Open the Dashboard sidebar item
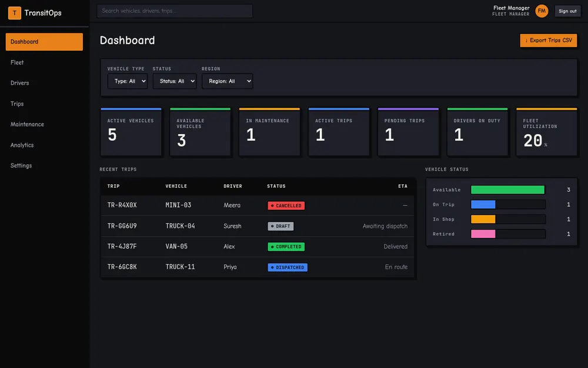This screenshot has height=368, width=588. tap(44, 42)
